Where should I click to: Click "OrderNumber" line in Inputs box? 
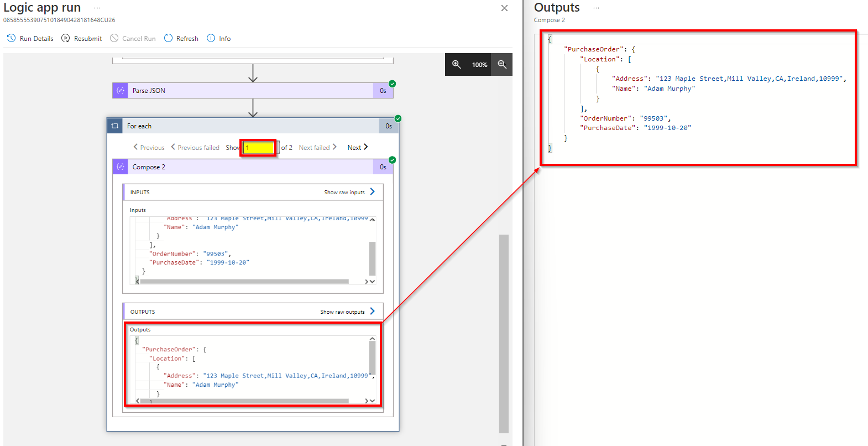click(190, 254)
